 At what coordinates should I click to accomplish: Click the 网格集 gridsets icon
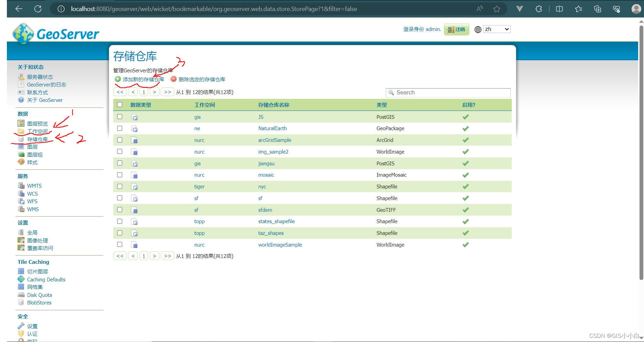pos(21,287)
